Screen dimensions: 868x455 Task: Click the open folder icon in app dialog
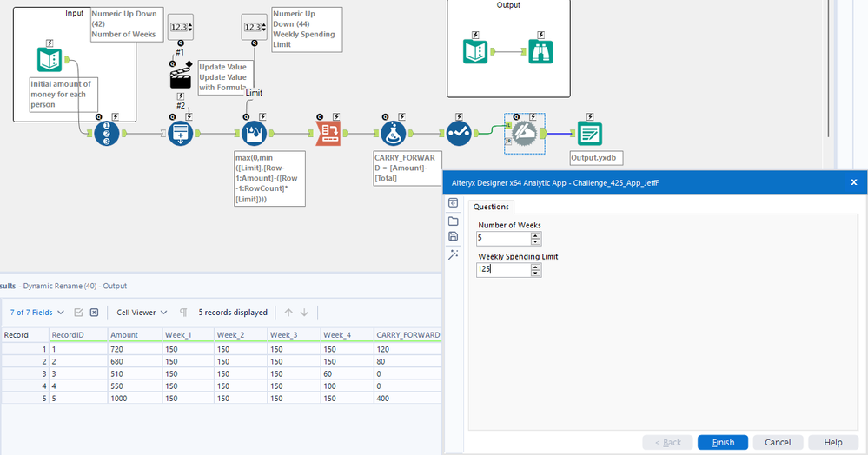453,221
